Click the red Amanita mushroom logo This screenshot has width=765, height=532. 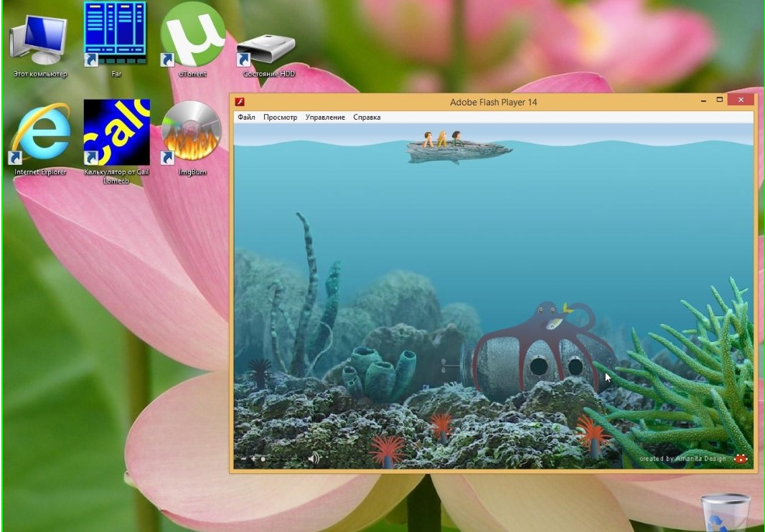click(x=741, y=459)
